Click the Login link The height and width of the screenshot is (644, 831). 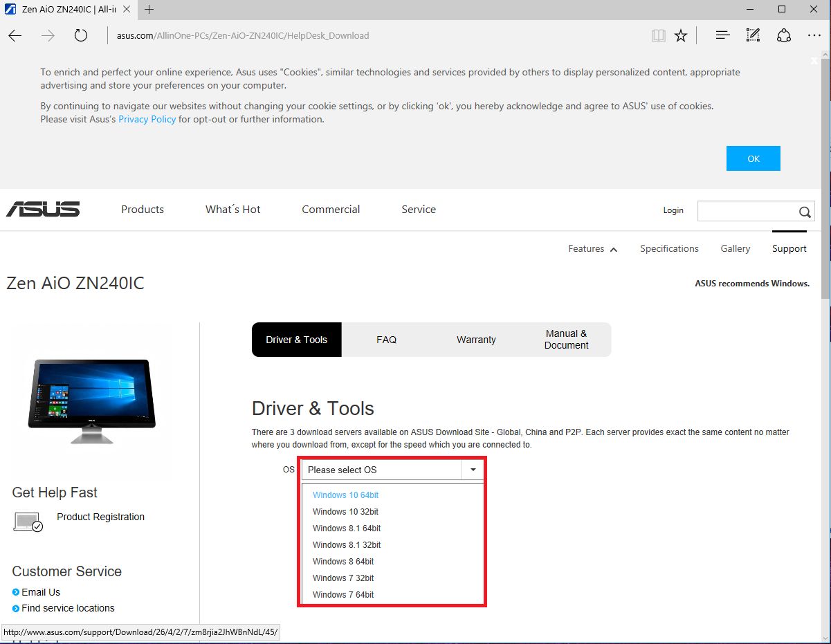tap(673, 210)
